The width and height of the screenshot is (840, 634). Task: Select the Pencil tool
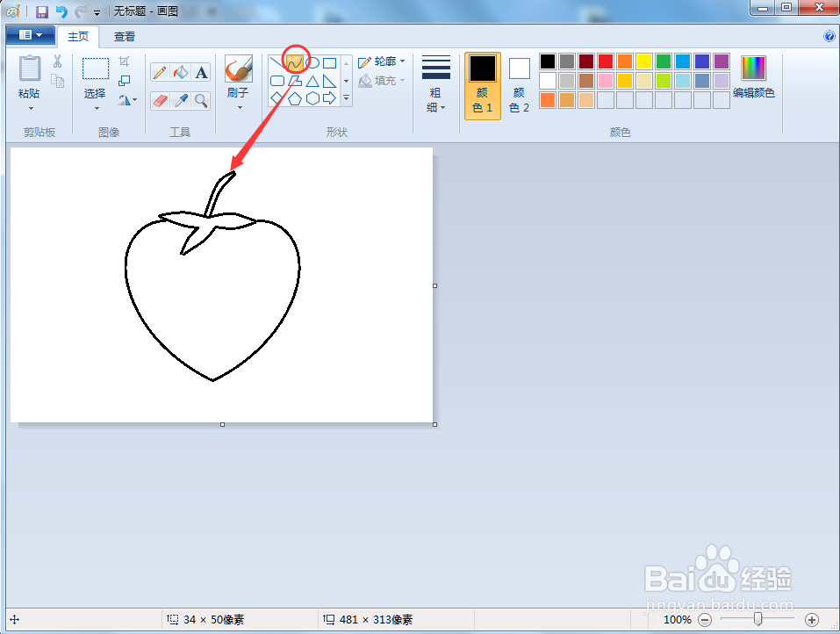(160, 72)
